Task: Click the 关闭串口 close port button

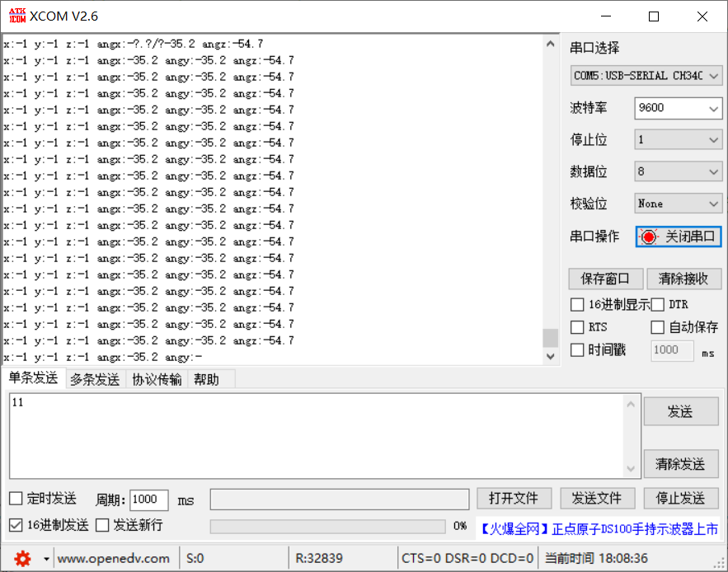Action: tap(679, 237)
